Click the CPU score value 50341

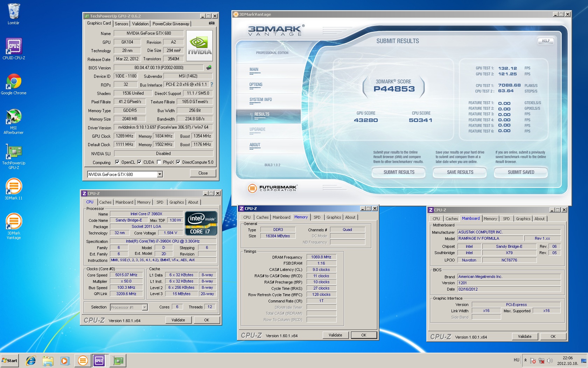421,120
